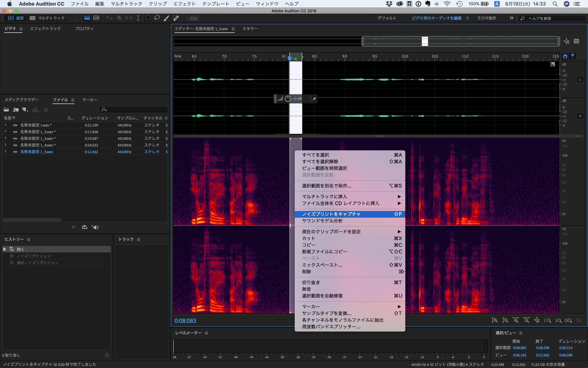Image resolution: width=588 pixels, height=368 pixels.
Task: Click Zoom In Amplitude icon
Action: (x=495, y=320)
